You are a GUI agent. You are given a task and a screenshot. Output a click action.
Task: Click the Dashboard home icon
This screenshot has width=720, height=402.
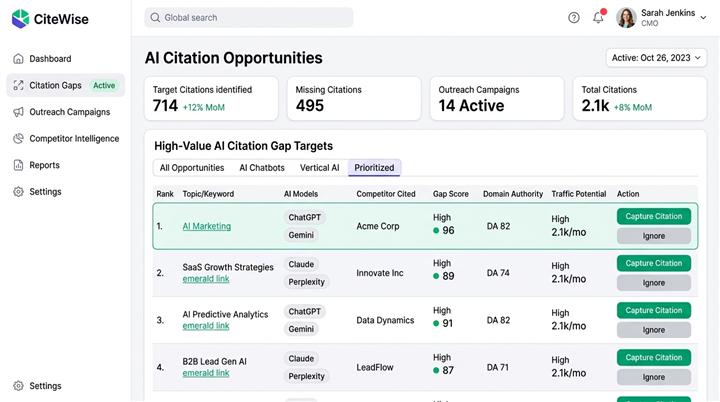point(18,59)
